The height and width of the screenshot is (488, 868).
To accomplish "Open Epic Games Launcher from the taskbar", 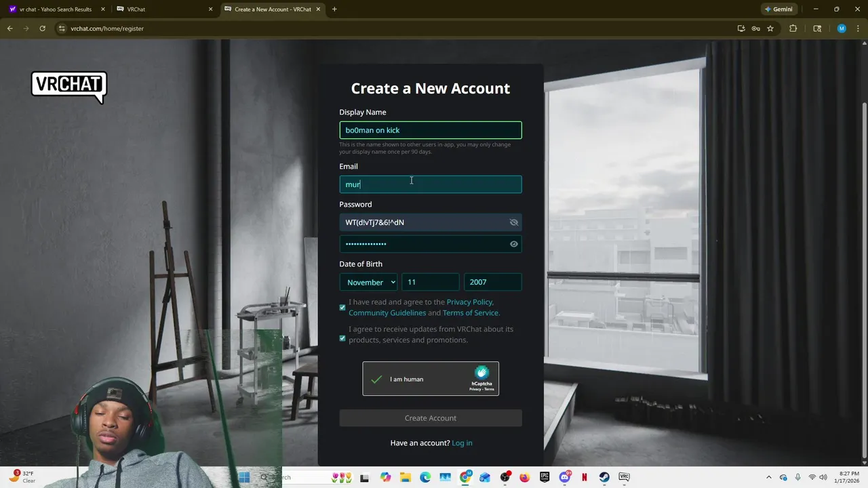I will click(x=545, y=478).
